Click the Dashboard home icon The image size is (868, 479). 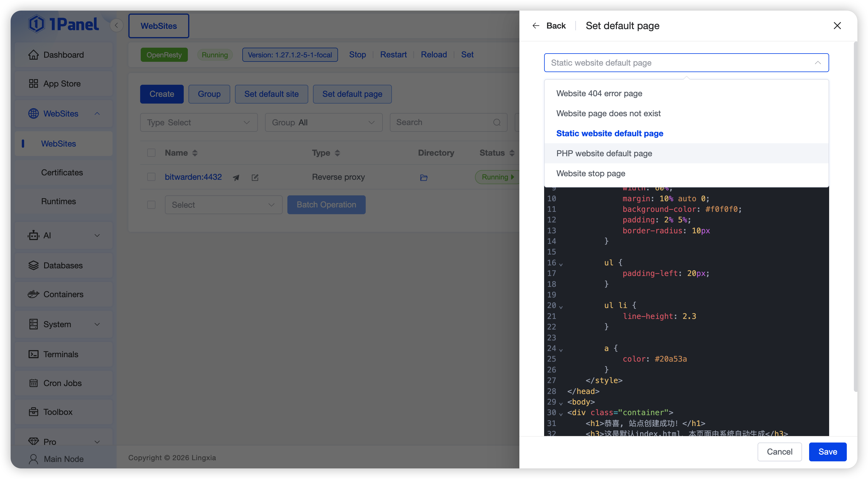coord(33,54)
